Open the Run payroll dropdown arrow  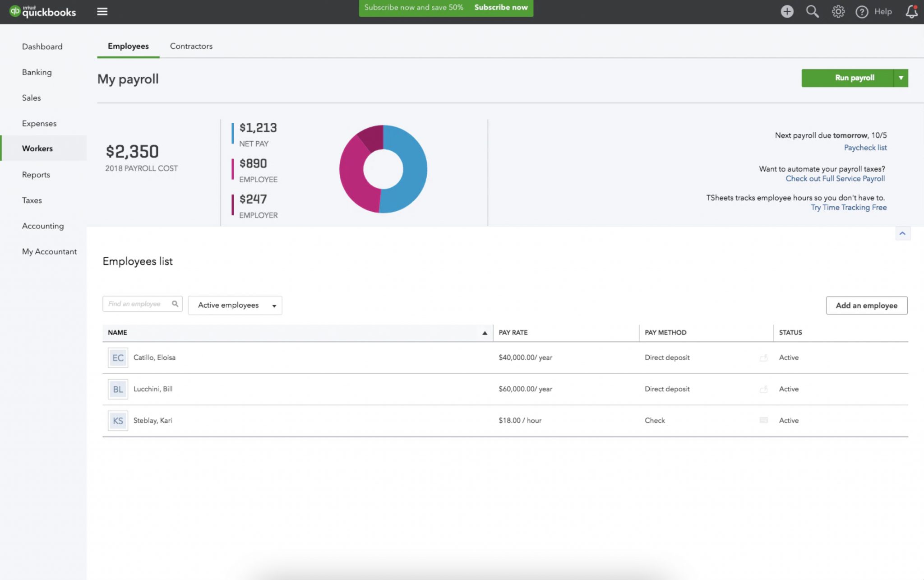pyautogui.click(x=901, y=78)
